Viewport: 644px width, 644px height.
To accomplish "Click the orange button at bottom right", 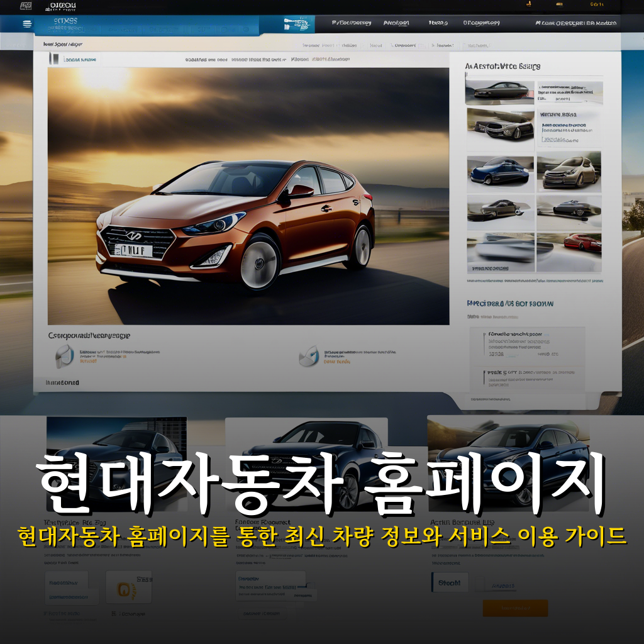I will pyautogui.click(x=515, y=608).
